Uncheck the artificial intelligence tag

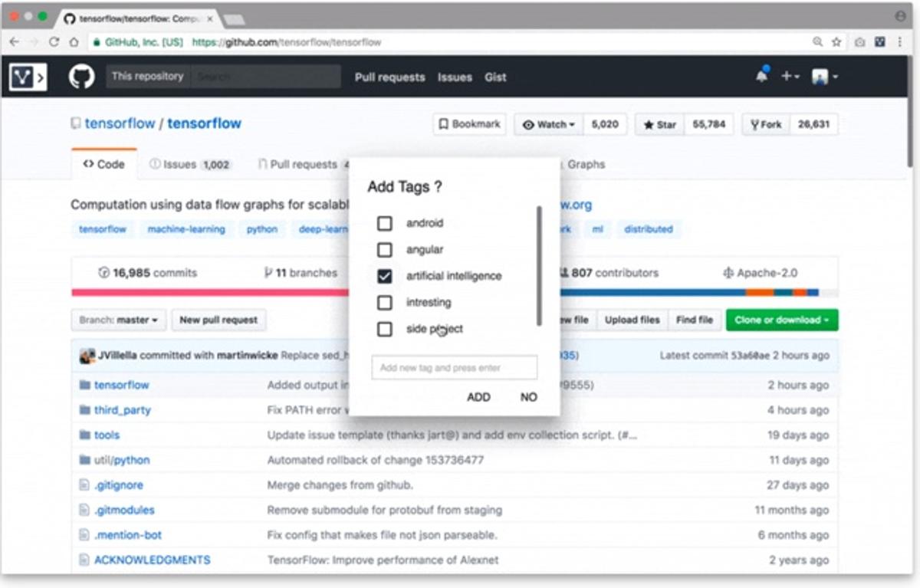(x=385, y=276)
